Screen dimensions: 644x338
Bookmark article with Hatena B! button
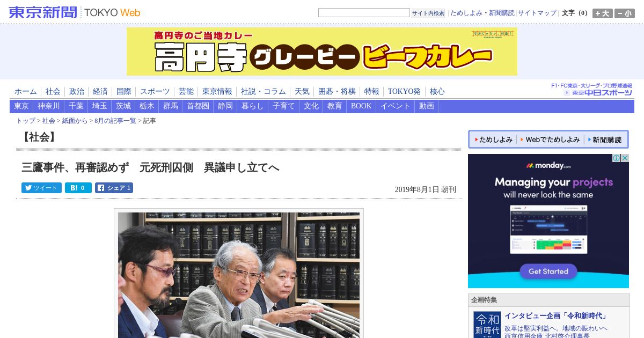coord(78,188)
